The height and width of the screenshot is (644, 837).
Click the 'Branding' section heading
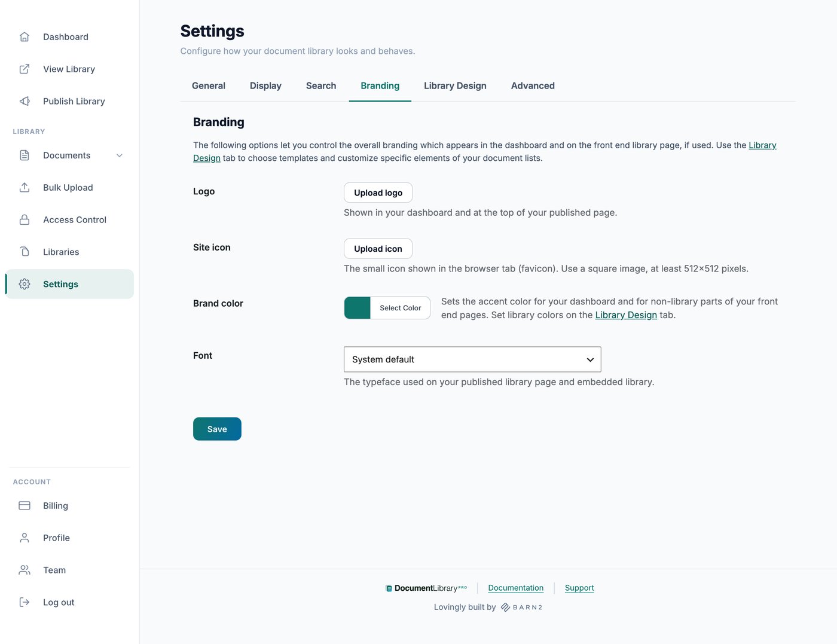tap(219, 122)
